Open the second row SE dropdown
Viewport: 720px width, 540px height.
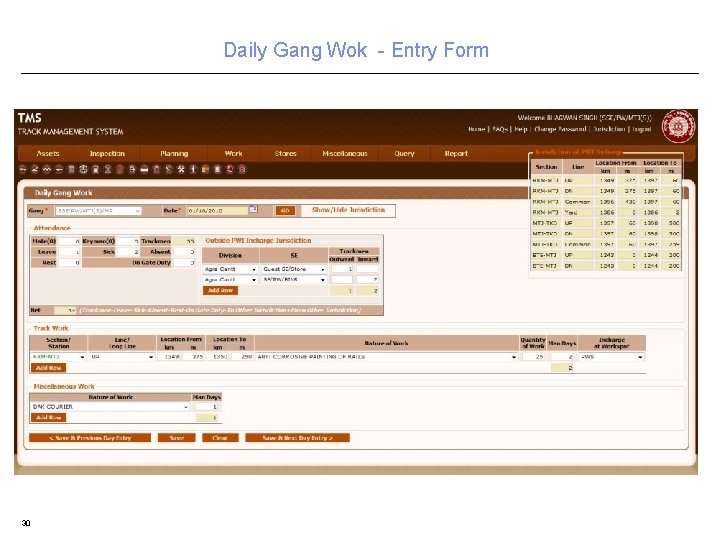pos(294,280)
